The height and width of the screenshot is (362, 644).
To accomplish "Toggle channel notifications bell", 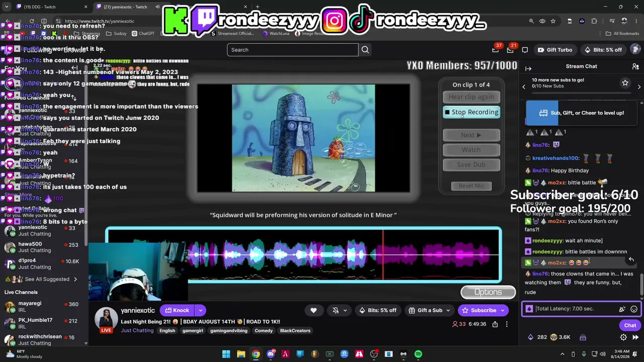I will [x=336, y=310].
